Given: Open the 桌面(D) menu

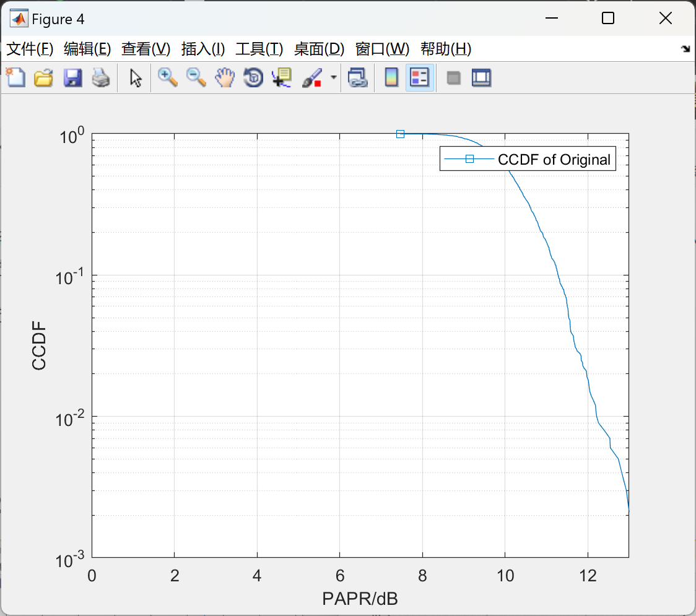Looking at the screenshot, I should 319,49.
